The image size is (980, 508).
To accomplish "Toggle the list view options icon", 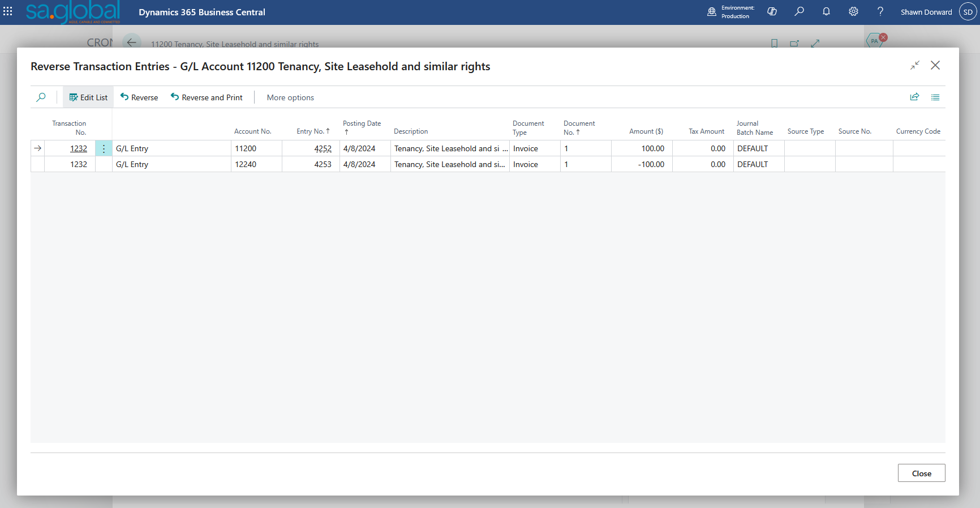I will pos(935,97).
